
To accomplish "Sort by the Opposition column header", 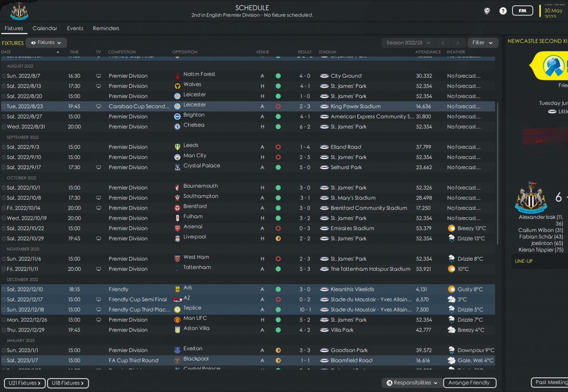I will pos(185,52).
